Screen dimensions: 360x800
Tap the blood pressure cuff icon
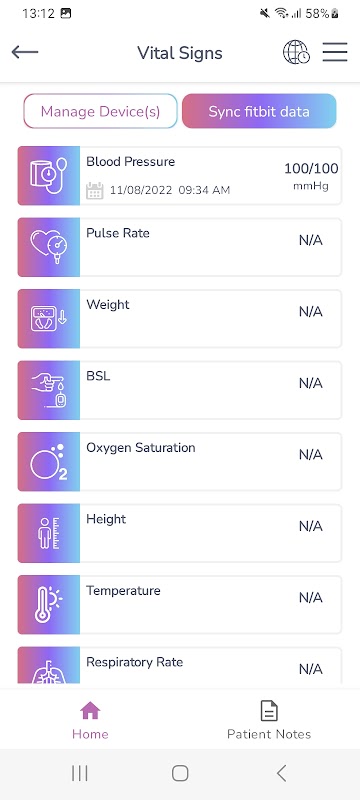point(49,176)
